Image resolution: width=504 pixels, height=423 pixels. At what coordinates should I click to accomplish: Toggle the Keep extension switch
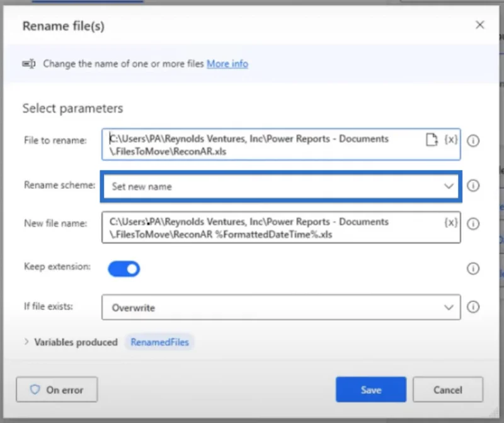pos(123,269)
